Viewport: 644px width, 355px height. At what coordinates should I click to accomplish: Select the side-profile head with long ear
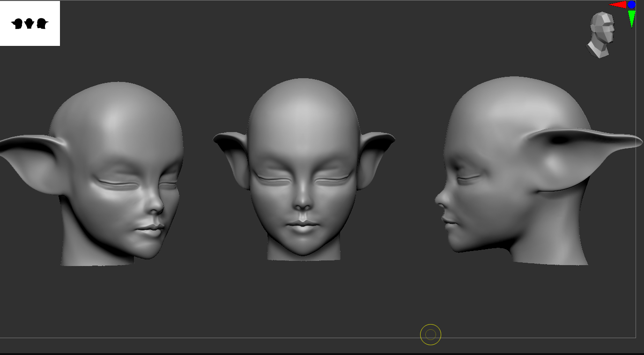click(539, 170)
